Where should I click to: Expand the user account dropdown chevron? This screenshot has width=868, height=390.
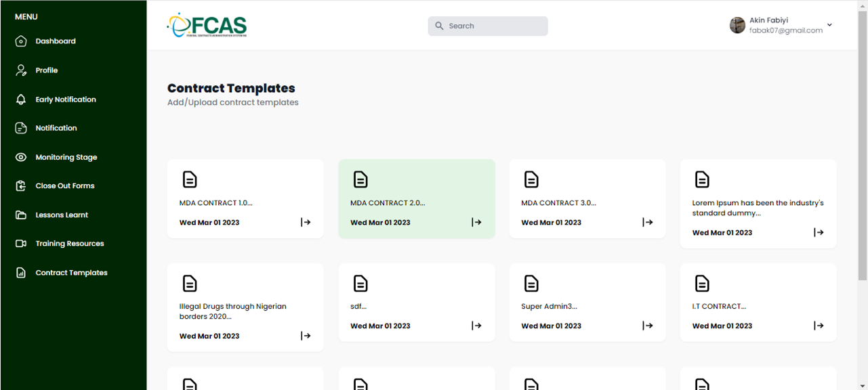(x=829, y=25)
